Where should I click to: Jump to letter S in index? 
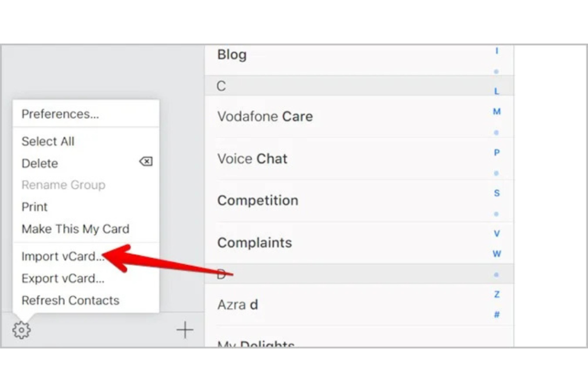coord(497,193)
